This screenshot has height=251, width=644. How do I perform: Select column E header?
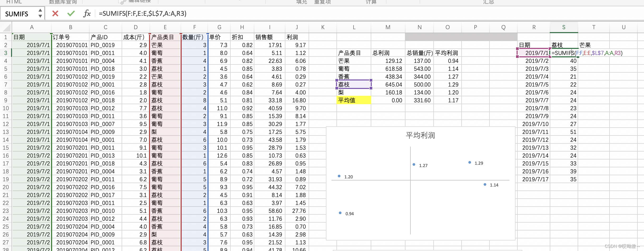[165, 27]
